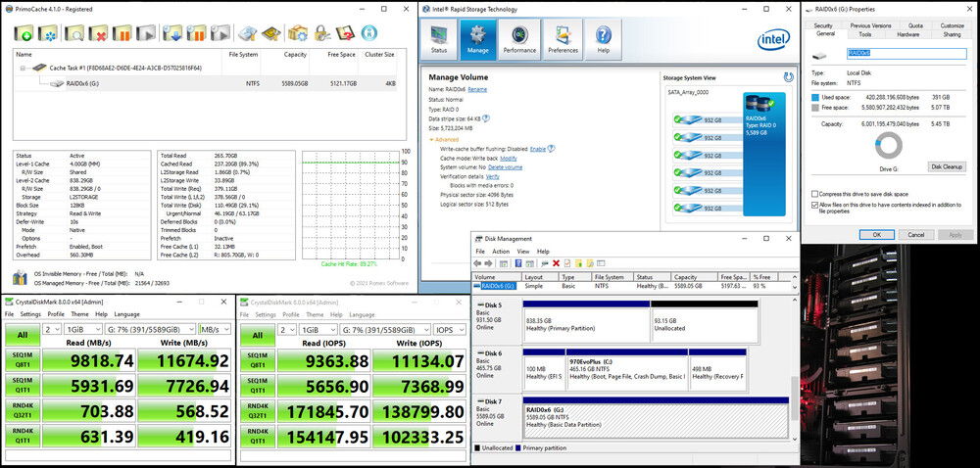Click Capacity column header in Disk Management

pyautogui.click(x=693, y=277)
